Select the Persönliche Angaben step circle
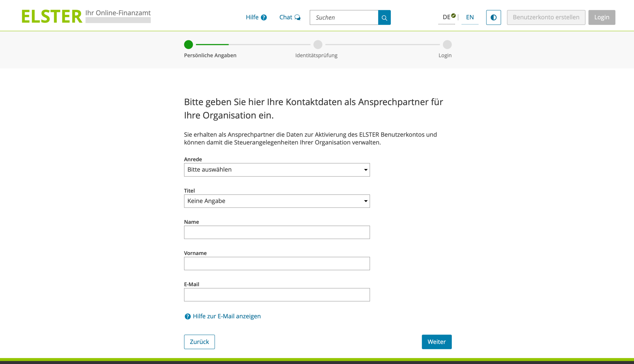This screenshot has height=364, width=634. [188, 45]
